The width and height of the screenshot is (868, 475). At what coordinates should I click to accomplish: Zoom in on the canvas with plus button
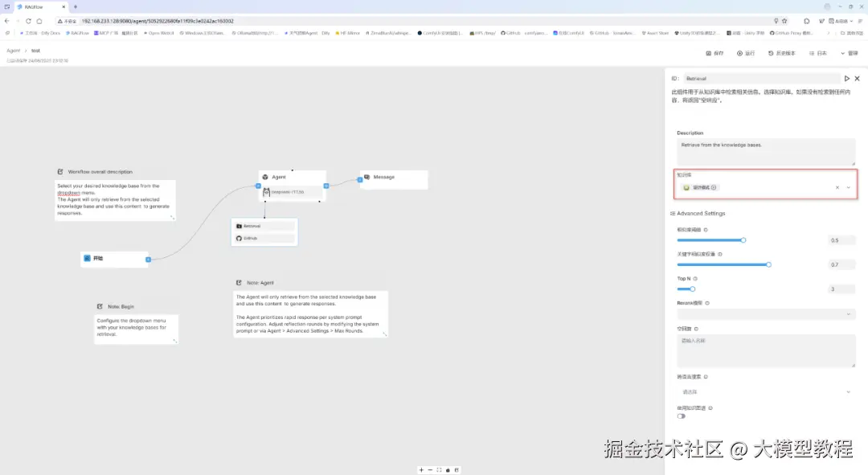click(x=421, y=470)
